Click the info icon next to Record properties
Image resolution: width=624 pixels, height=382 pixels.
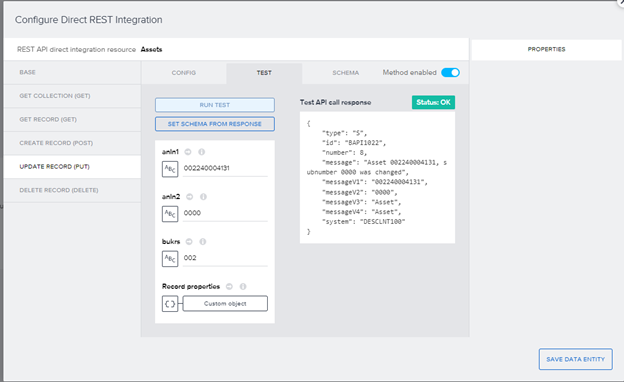tap(243, 286)
